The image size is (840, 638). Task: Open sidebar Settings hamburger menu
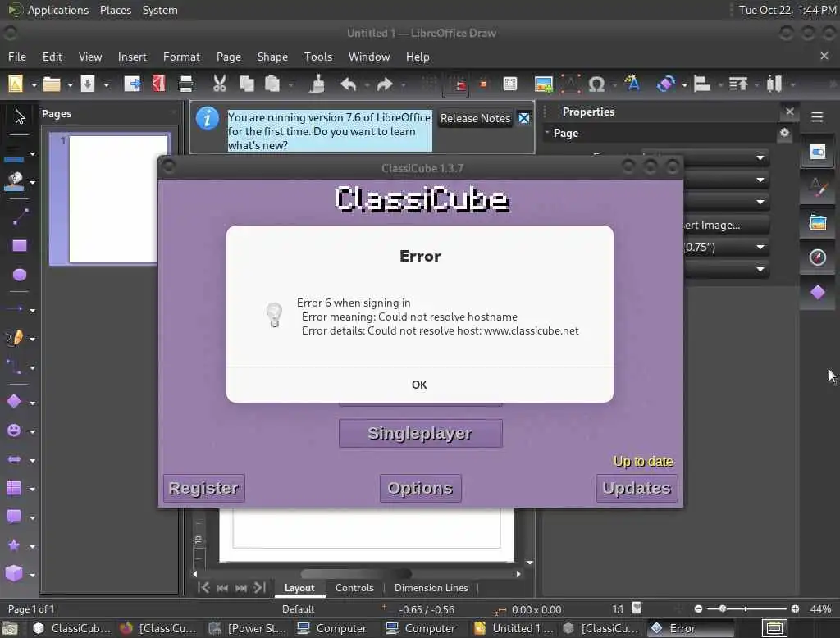tap(817, 116)
